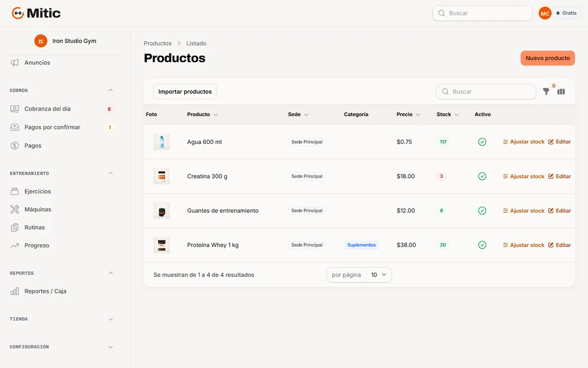This screenshot has width=588, height=368.
Task: Open the per page 10 dropdown
Action: (x=379, y=275)
